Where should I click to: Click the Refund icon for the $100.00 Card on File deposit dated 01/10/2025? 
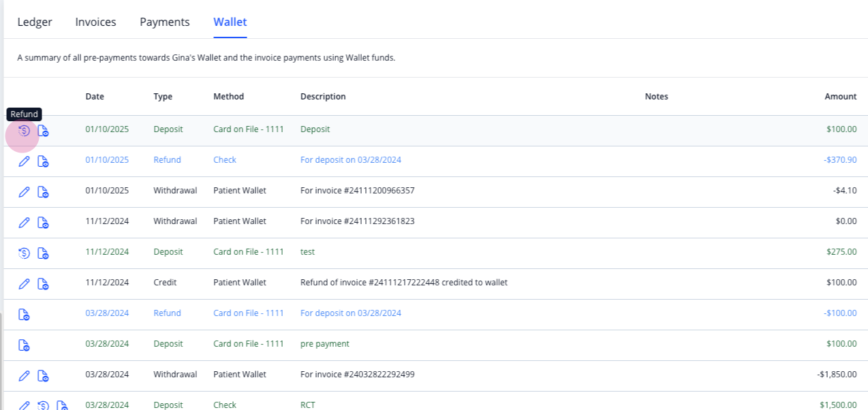coord(24,131)
